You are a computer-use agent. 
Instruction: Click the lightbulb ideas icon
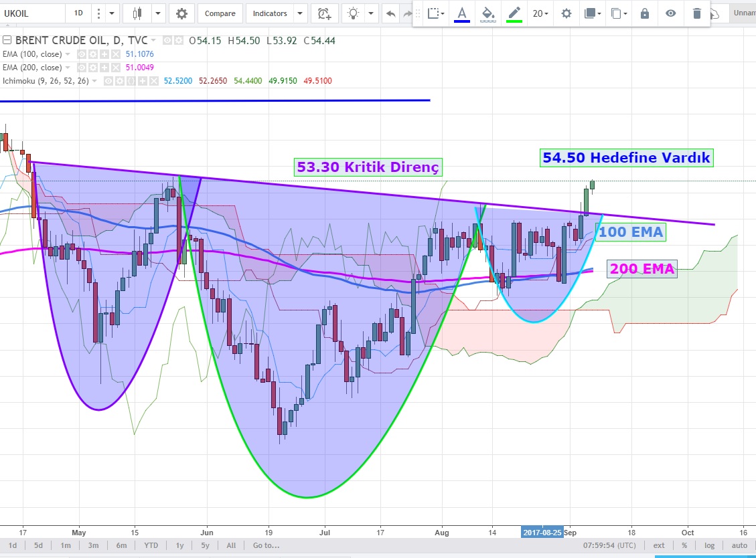353,13
